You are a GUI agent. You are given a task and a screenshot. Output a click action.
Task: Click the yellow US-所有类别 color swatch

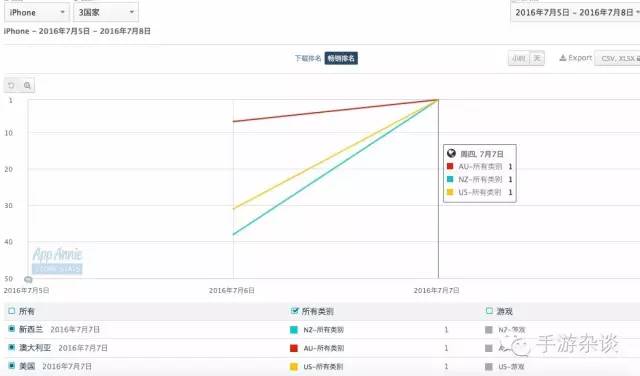293,367
